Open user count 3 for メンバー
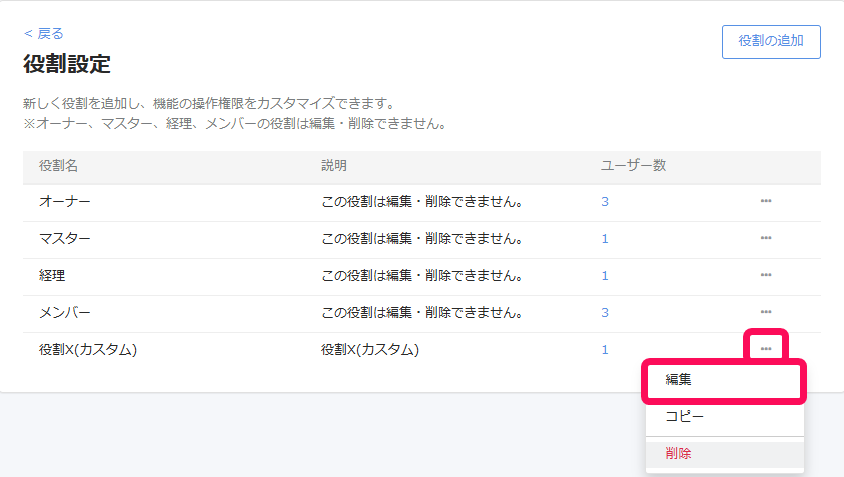This screenshot has height=477, width=844. tap(605, 312)
